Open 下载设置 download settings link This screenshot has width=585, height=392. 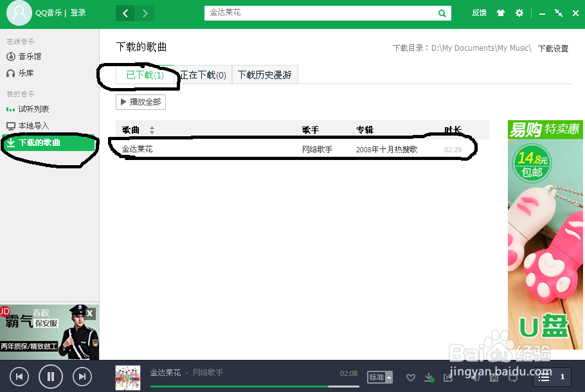point(553,48)
